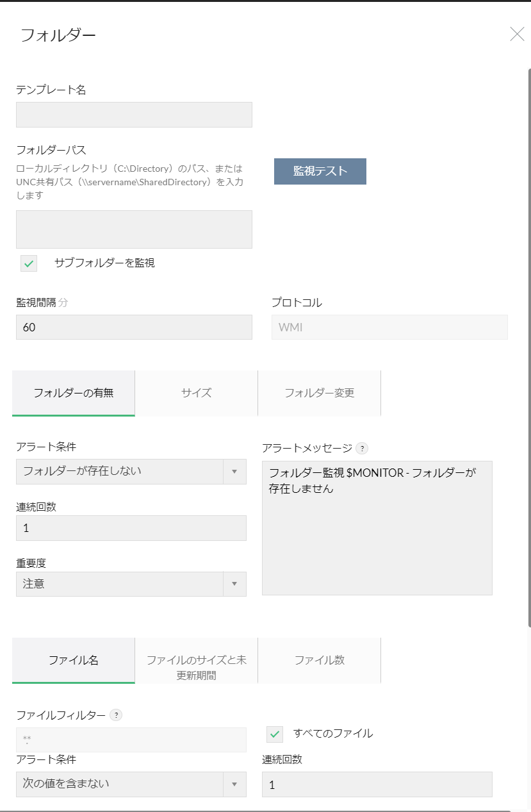
Task: Uncheck the すべてのファイル checkbox
Action: click(275, 734)
